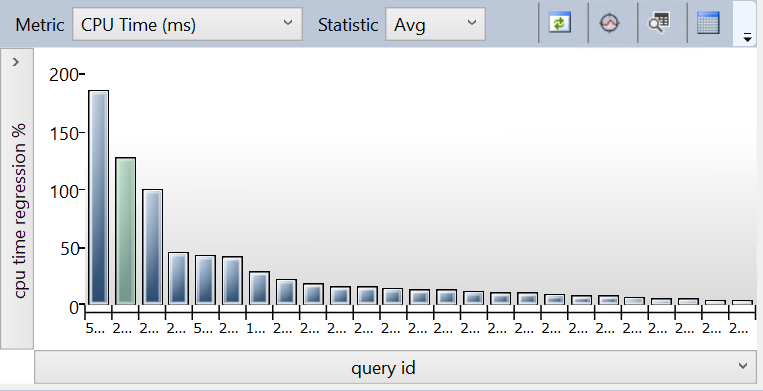
Task: Switch to grid view icon
Action: [708, 23]
